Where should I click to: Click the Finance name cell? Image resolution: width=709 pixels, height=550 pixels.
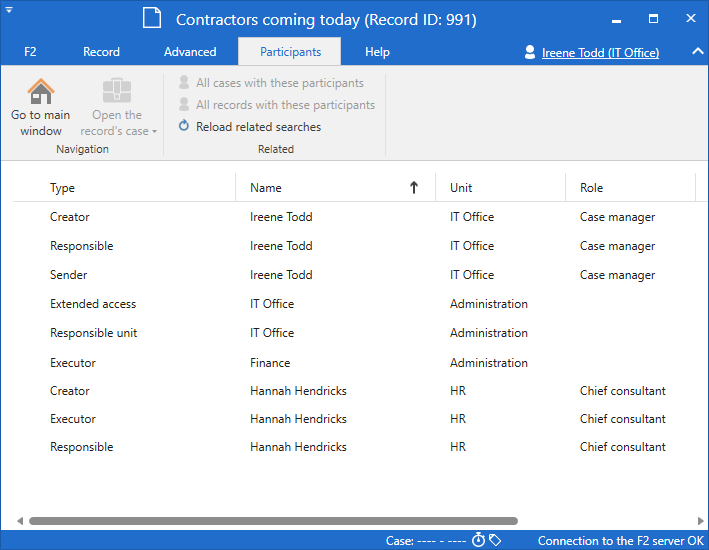tap(270, 363)
